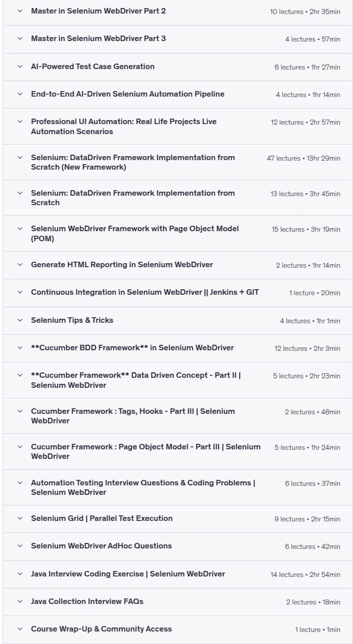The height and width of the screenshot is (644, 353).
Task: Select Cucumber Framework Data Driven Concept Part II
Action: 136,380
